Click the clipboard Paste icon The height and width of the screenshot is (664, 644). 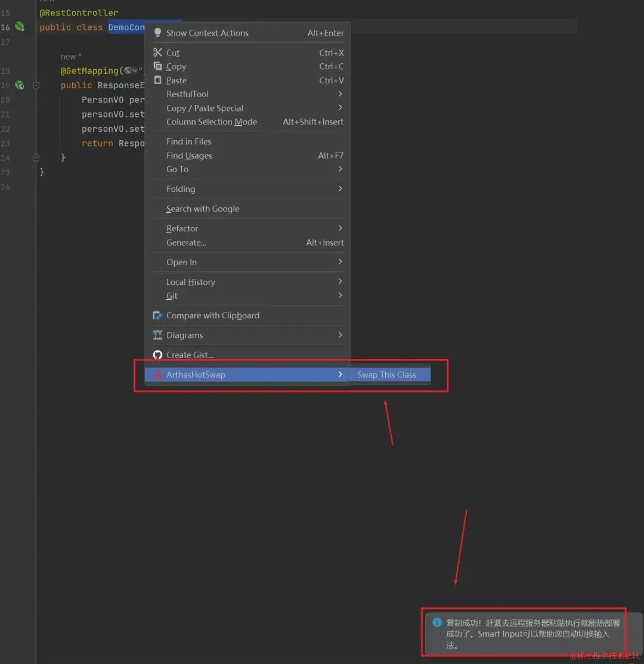(x=157, y=80)
